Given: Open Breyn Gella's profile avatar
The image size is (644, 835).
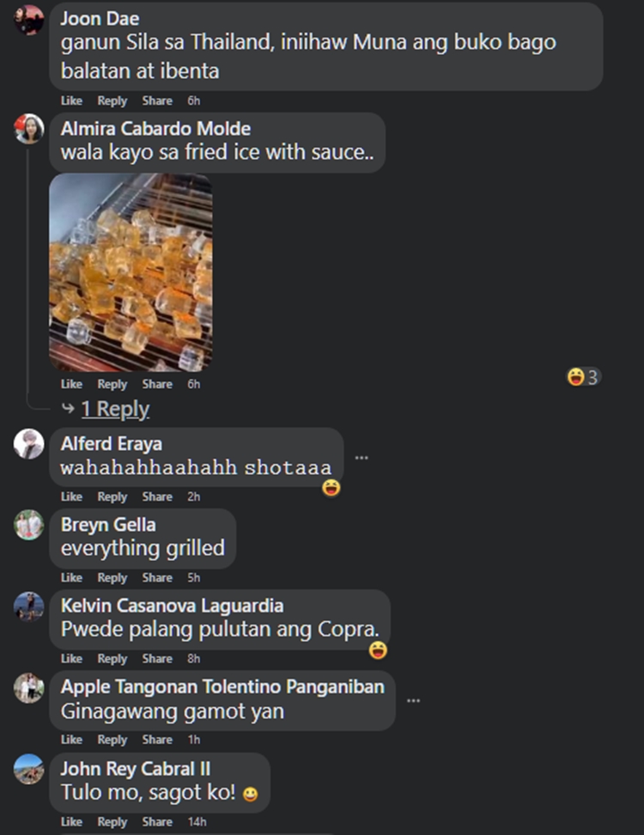Looking at the screenshot, I should pos(28,525).
